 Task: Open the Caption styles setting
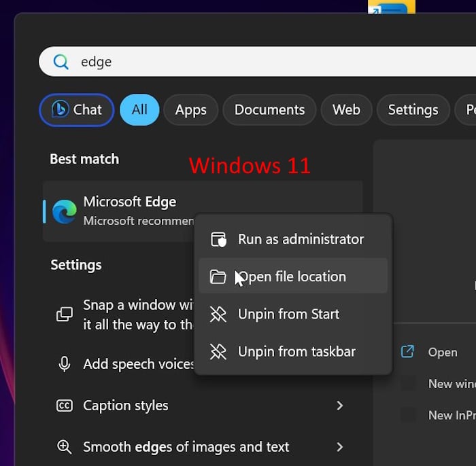(203, 406)
